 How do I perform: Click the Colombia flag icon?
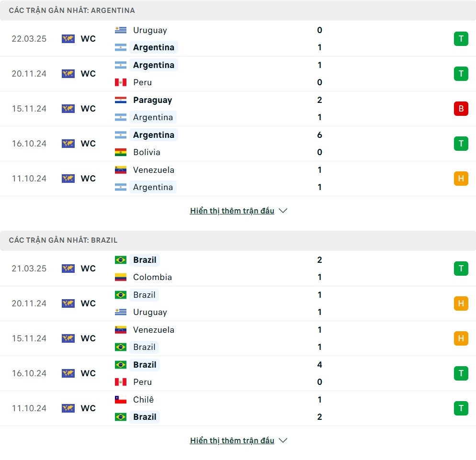(121, 277)
